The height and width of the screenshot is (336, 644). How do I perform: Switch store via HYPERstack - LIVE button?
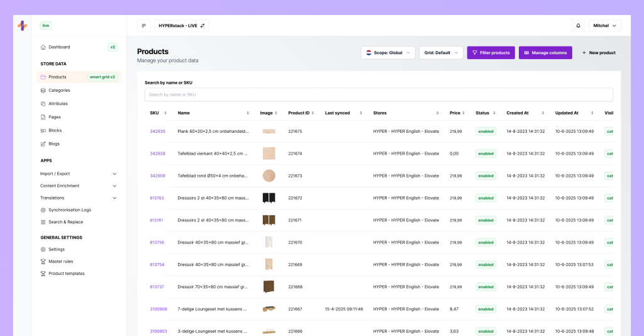[x=182, y=26]
